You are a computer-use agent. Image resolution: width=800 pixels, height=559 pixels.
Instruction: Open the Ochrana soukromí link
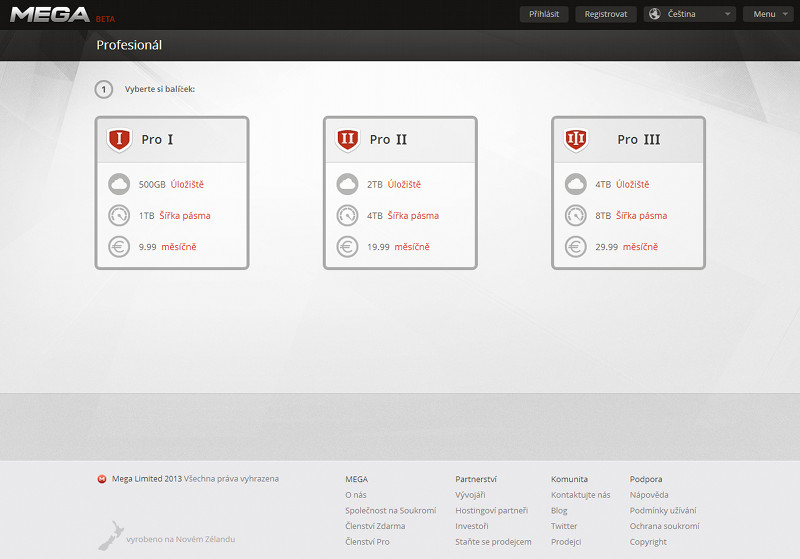(664, 526)
